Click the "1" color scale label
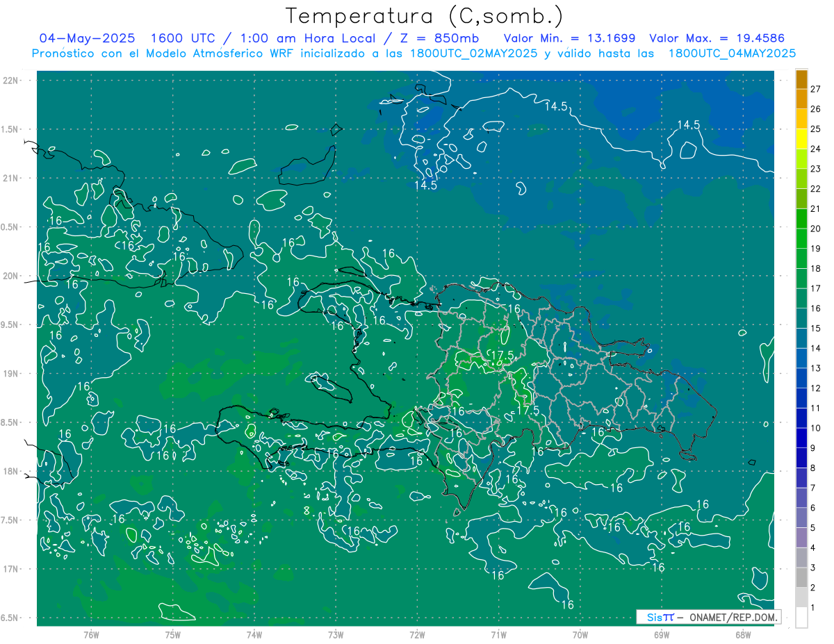Image resolution: width=834 pixels, height=644 pixels. pos(813,607)
